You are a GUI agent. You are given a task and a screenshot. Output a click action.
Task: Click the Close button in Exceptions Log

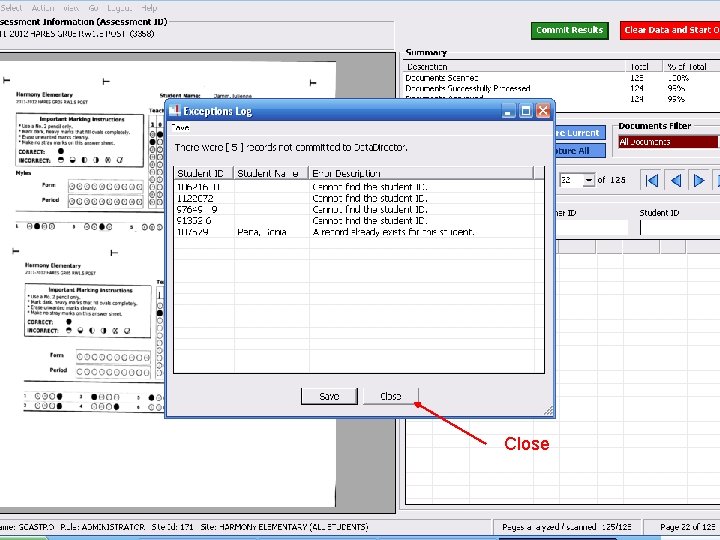pos(390,396)
